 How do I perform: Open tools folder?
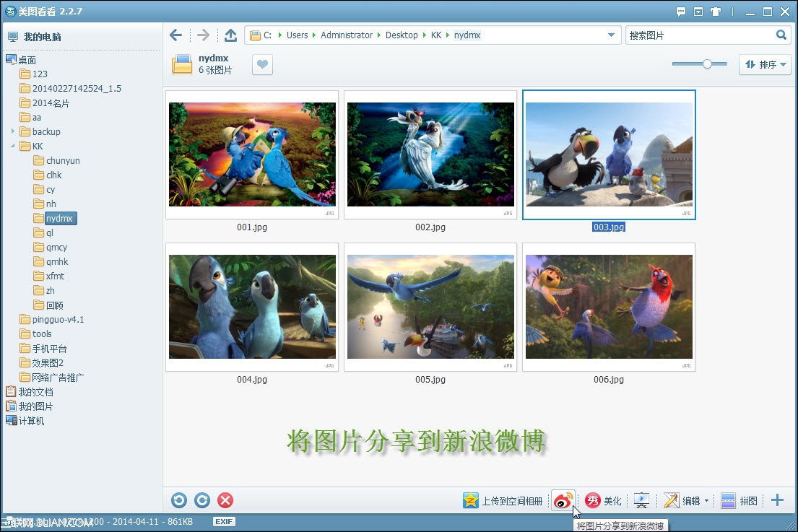tap(35, 333)
